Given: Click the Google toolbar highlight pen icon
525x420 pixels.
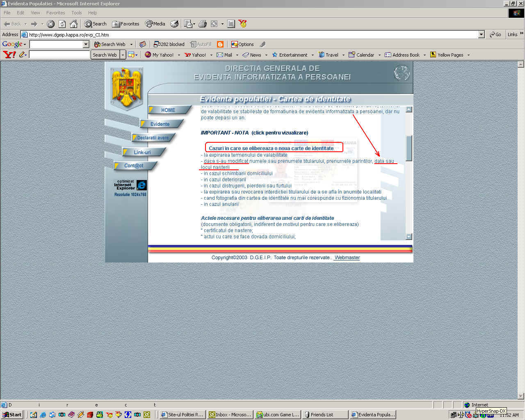Looking at the screenshot, I should pyautogui.click(x=262, y=44).
